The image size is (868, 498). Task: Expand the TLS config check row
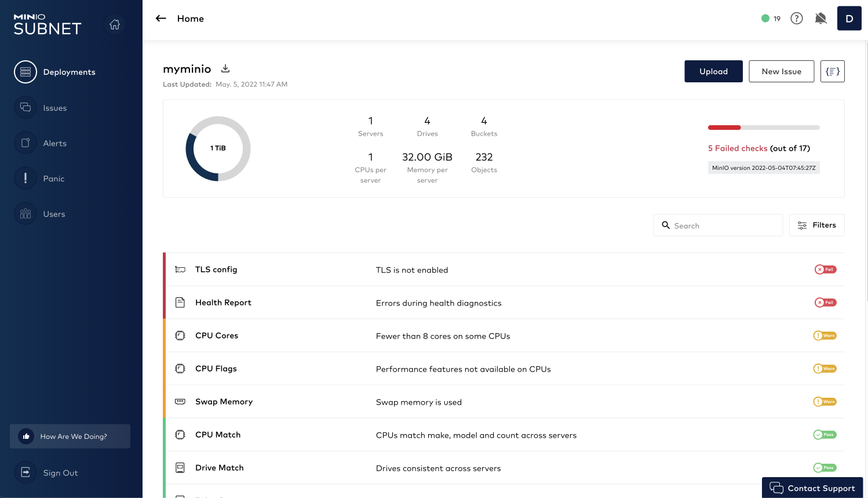tap(504, 270)
